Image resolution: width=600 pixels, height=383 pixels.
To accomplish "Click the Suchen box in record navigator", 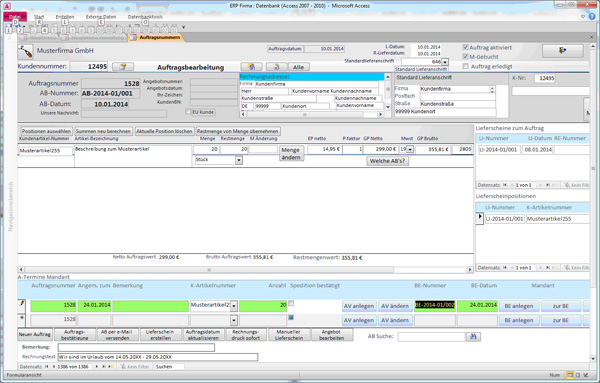I will [x=169, y=367].
